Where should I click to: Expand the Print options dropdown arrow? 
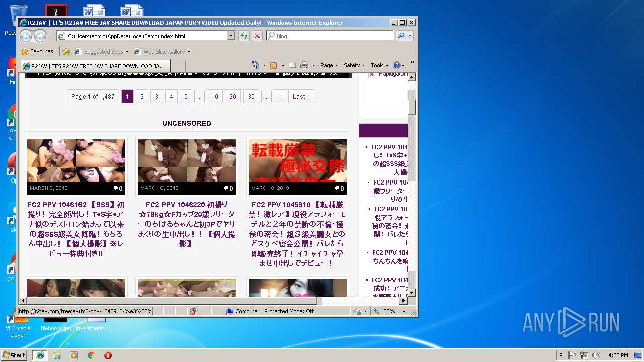[313, 66]
